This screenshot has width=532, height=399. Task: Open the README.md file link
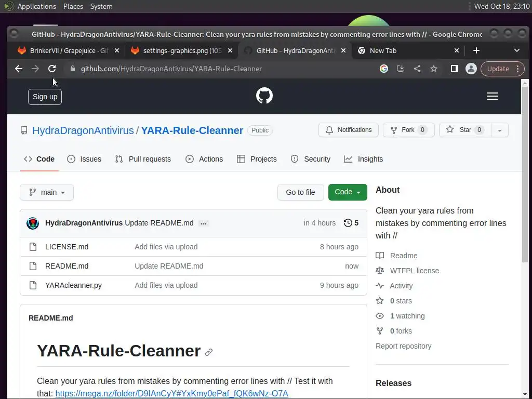(67, 266)
